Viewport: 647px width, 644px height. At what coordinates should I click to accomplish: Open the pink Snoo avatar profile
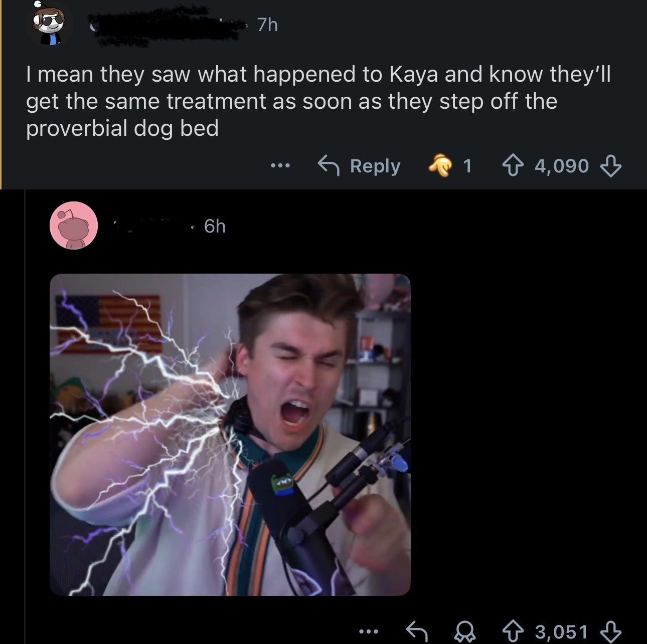pyautogui.click(x=74, y=226)
